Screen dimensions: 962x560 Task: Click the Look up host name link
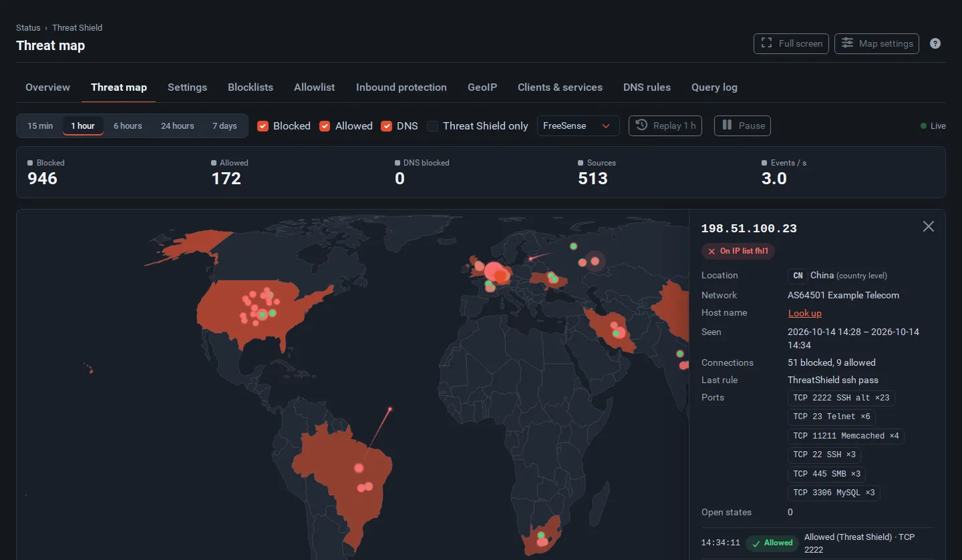click(805, 313)
